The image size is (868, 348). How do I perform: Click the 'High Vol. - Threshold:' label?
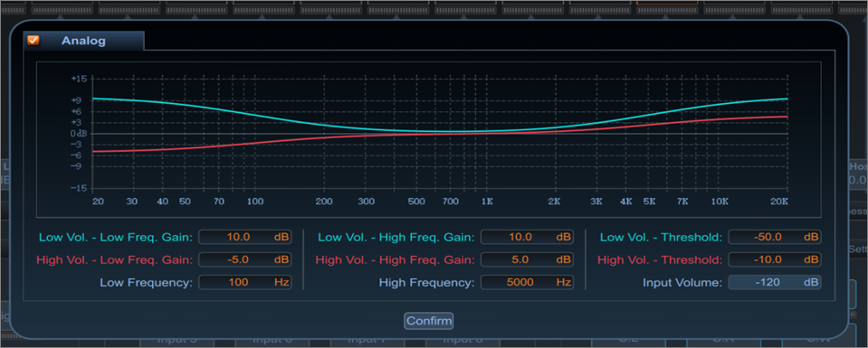[x=661, y=259]
